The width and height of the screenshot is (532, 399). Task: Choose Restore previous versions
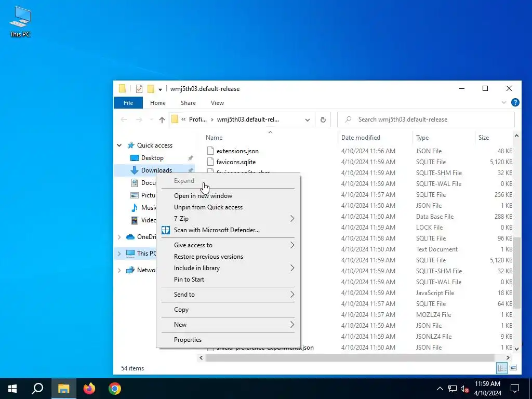tap(208, 257)
